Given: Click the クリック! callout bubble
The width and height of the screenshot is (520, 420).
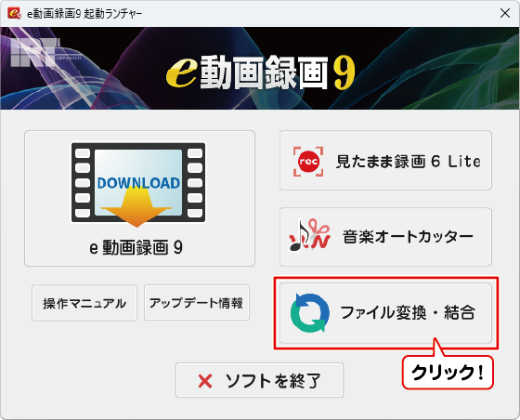Looking at the screenshot, I should tap(448, 373).
